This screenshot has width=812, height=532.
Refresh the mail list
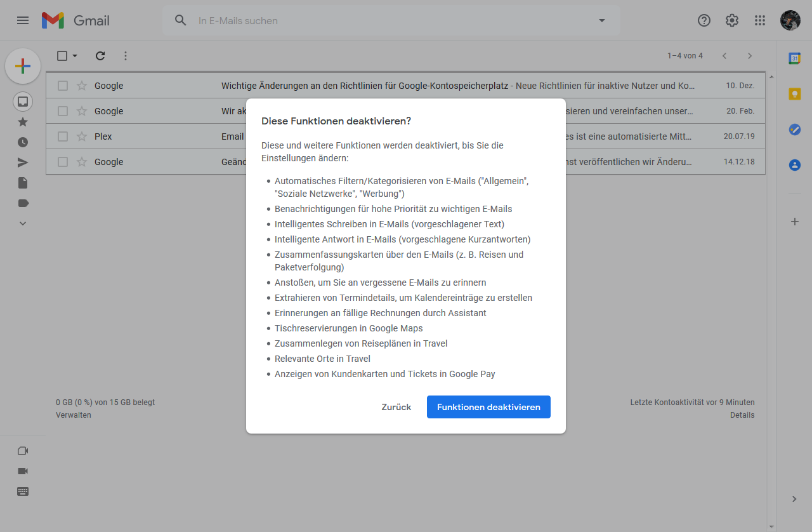pyautogui.click(x=100, y=56)
